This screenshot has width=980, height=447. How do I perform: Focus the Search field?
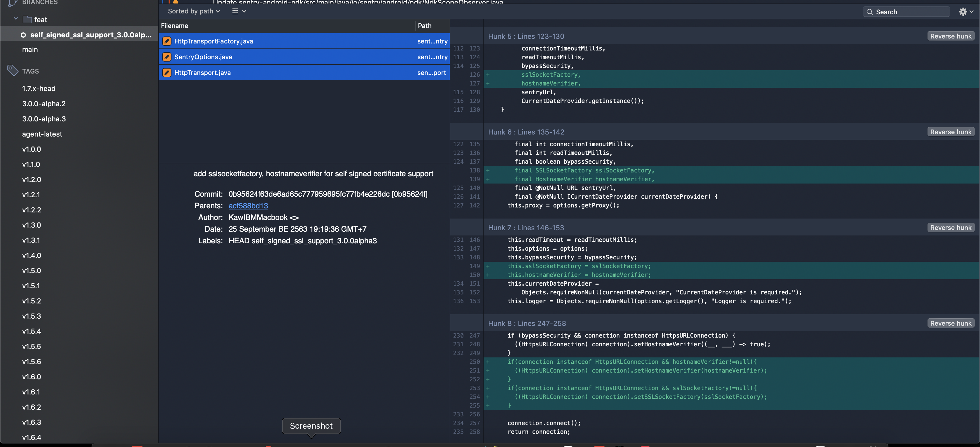pos(907,12)
